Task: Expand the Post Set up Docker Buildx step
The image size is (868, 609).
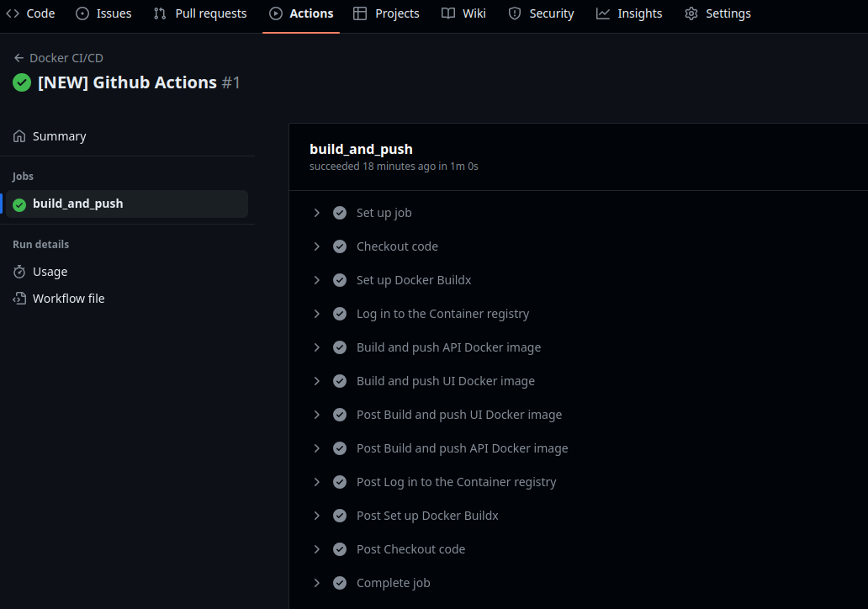Action: point(316,516)
